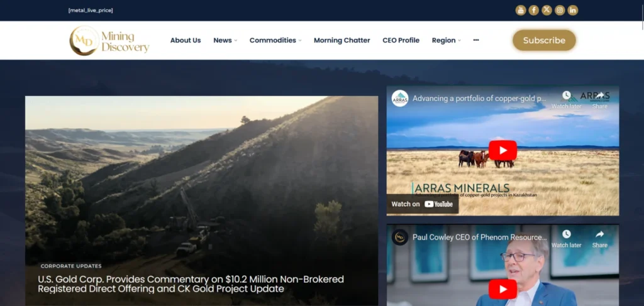Expand the Commodities dropdown menu
Viewport: 644px width, 306px height.
(x=275, y=40)
